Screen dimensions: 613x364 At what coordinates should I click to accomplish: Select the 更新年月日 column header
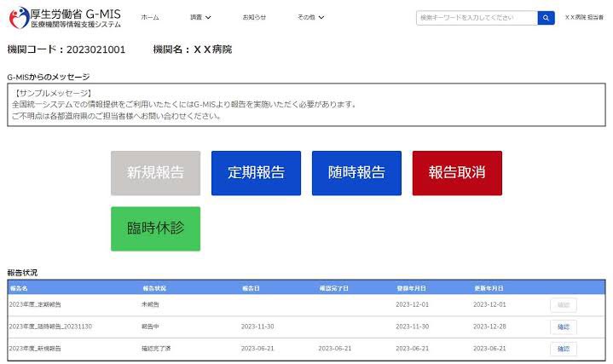(489, 288)
